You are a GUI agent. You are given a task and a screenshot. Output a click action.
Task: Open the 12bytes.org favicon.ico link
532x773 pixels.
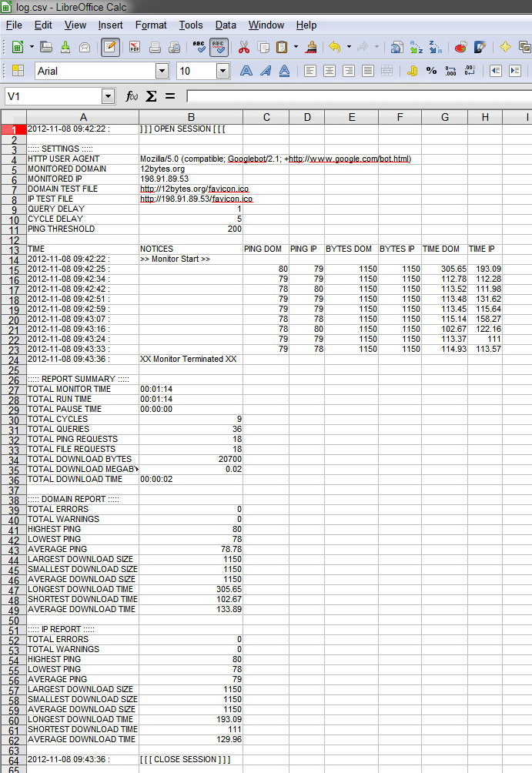pyautogui.click(x=194, y=189)
